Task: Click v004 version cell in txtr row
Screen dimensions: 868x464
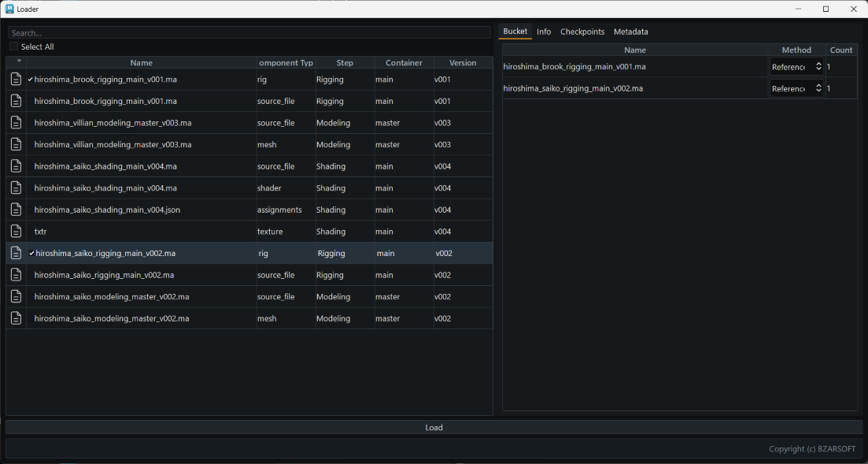Action: [442, 231]
